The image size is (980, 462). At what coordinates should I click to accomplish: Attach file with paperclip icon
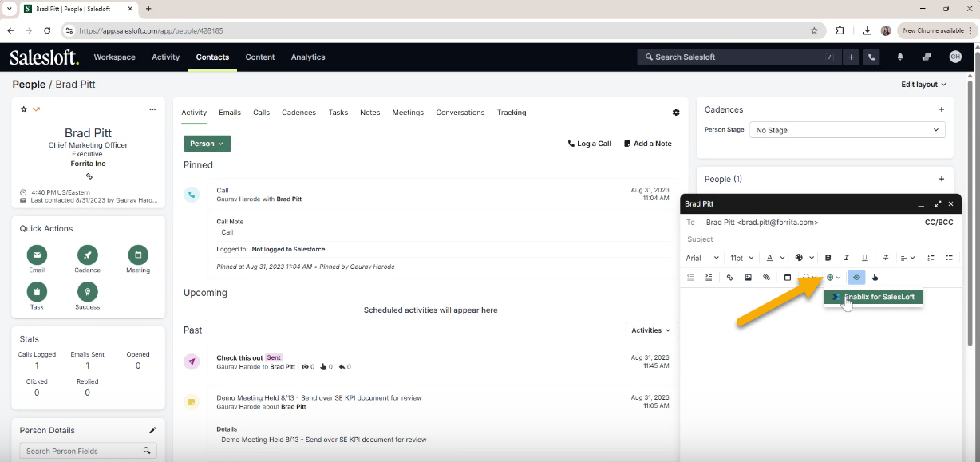pos(767,278)
